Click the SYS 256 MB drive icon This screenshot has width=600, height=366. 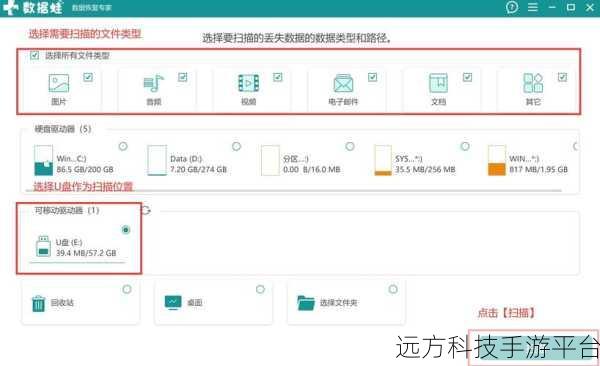coord(383,160)
